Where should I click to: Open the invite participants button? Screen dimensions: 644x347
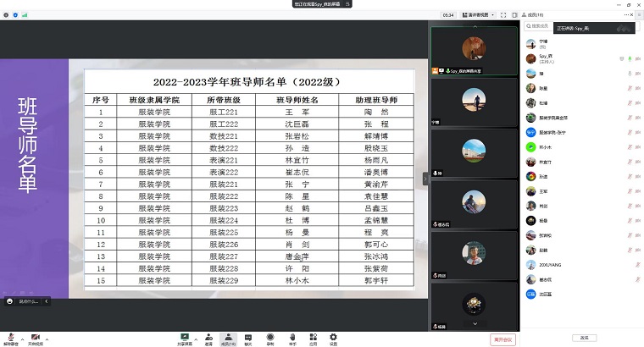(208, 339)
